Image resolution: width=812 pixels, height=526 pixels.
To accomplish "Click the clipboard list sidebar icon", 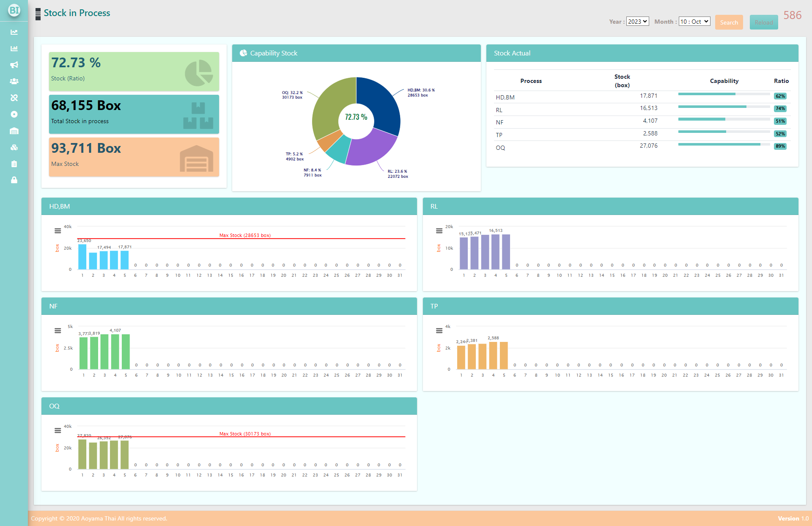I will (x=14, y=164).
